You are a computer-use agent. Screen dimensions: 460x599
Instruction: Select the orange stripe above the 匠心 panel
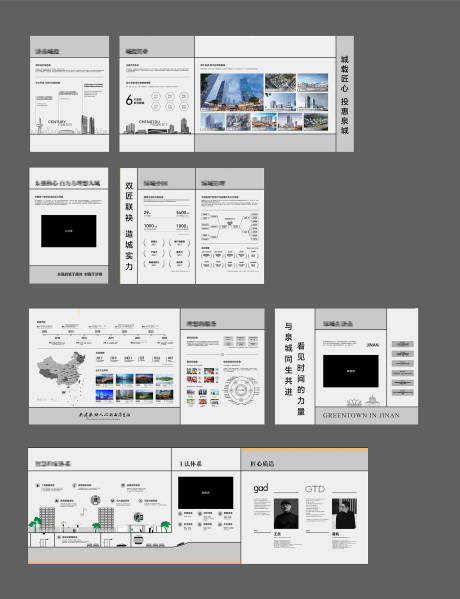point(304,449)
